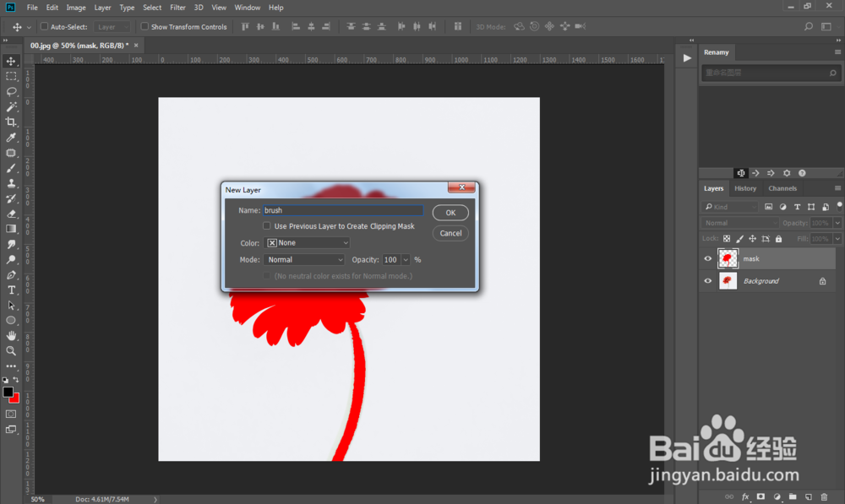Select the Ellipse shape tool
845x504 pixels.
(x=11, y=321)
